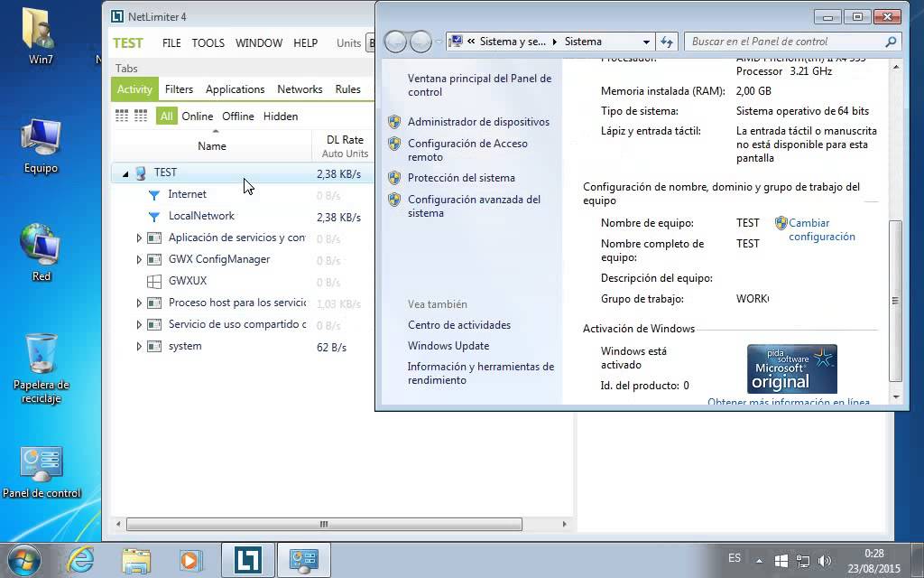924x578 pixels.
Task: Expand Aplicación de servicios y con row
Action: tap(139, 238)
